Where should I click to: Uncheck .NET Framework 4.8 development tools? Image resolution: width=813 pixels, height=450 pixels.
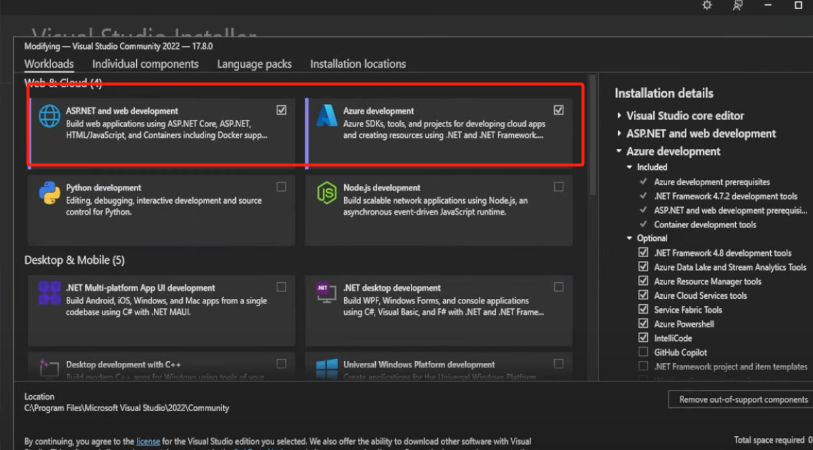(x=643, y=252)
